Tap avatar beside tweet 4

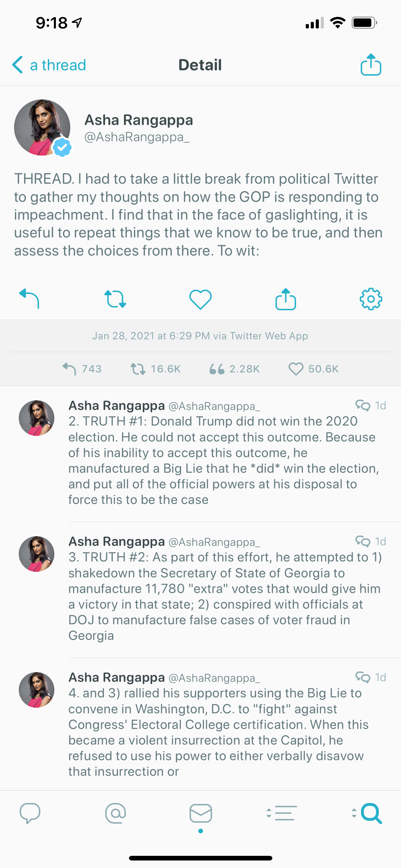coord(36,690)
